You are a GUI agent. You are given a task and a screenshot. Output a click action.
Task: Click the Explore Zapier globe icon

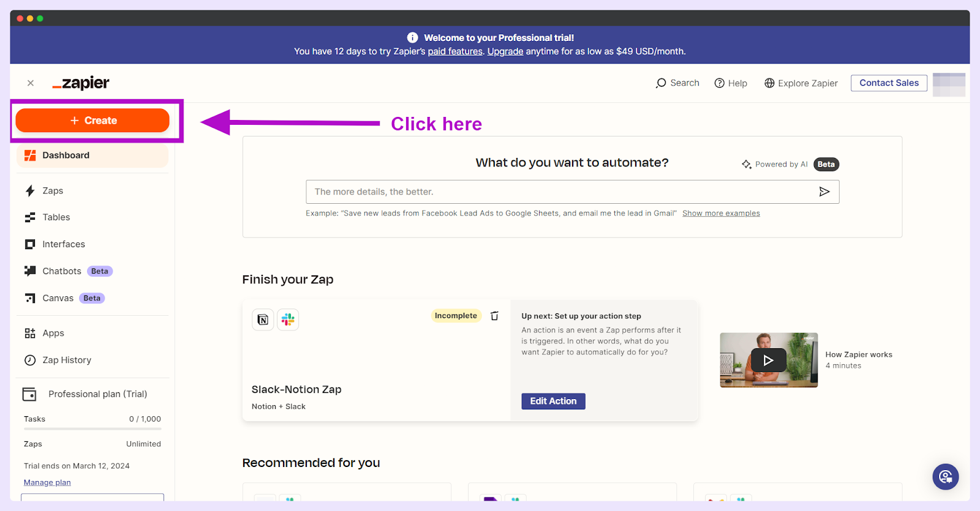(769, 83)
